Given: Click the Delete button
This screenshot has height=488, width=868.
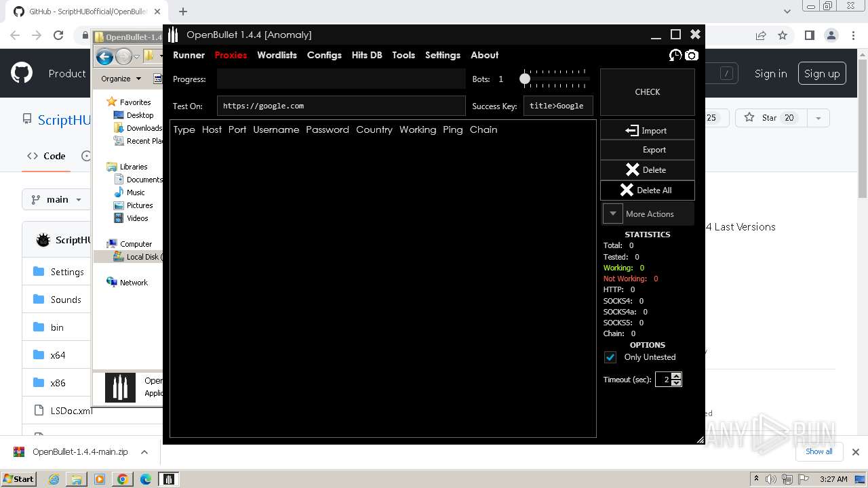Looking at the screenshot, I should tap(648, 169).
